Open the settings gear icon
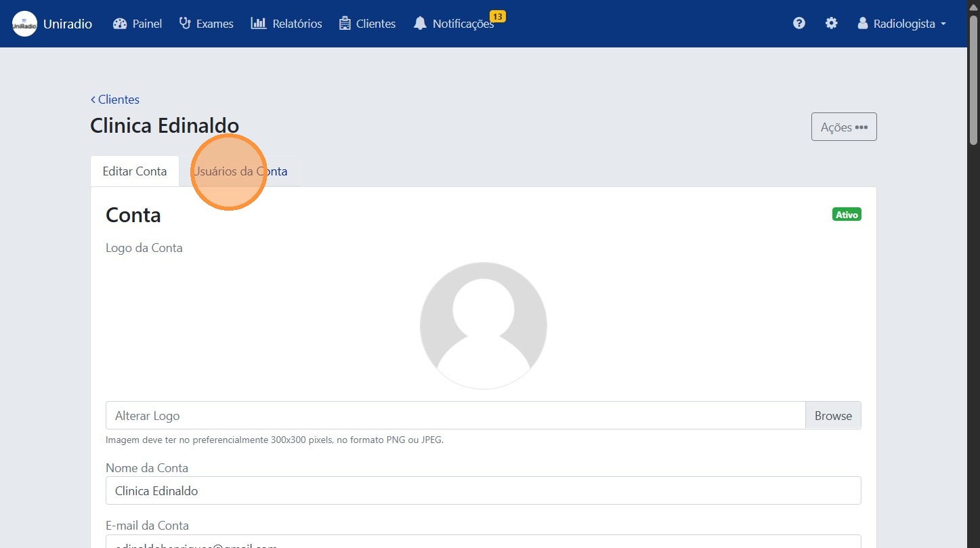This screenshot has height=548, width=980. (831, 23)
